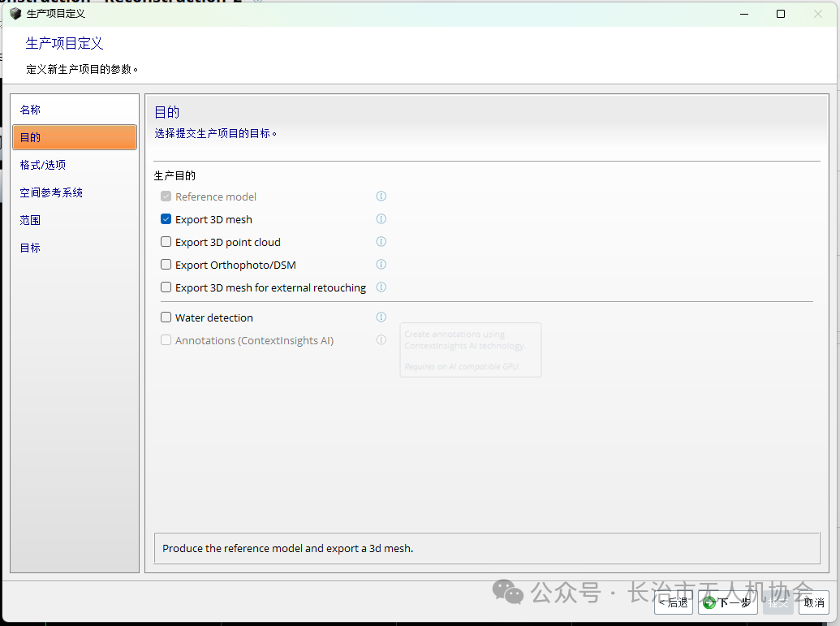The image size is (840, 626).
Task: Open the 目标 step in sidebar
Action: pos(75,248)
